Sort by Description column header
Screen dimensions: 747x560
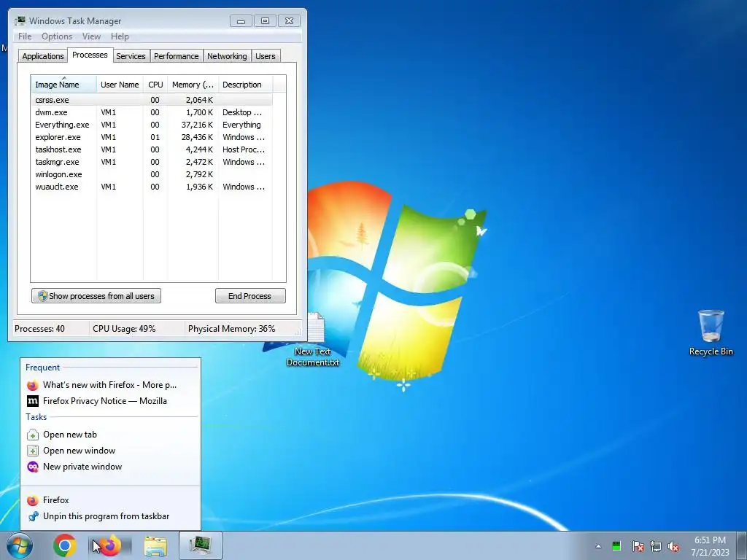(245, 85)
